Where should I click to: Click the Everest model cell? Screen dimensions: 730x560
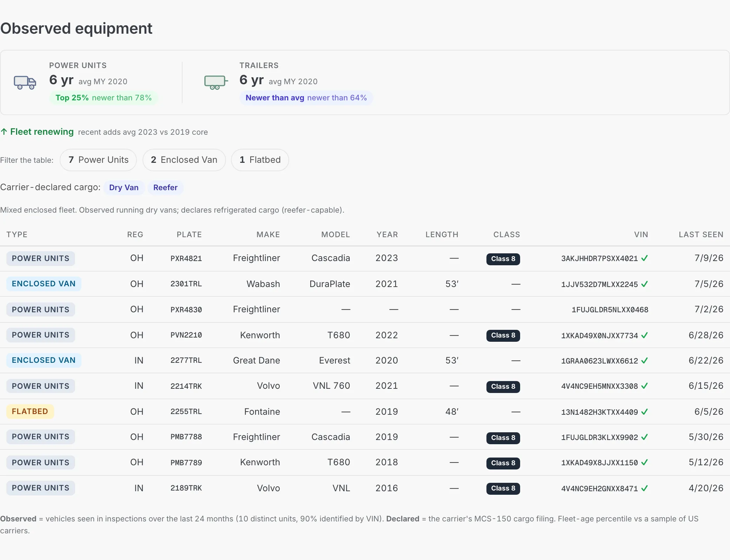coord(335,360)
